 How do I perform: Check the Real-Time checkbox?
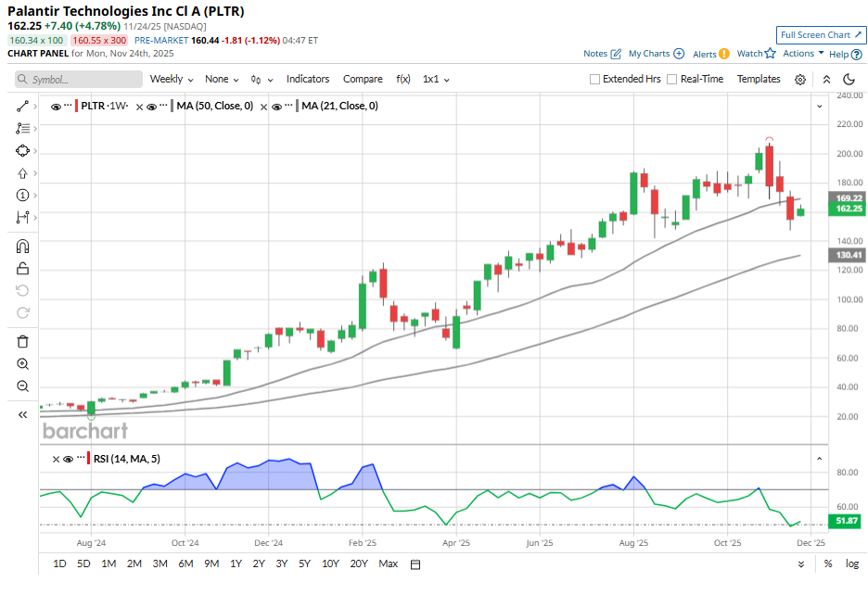coord(672,80)
